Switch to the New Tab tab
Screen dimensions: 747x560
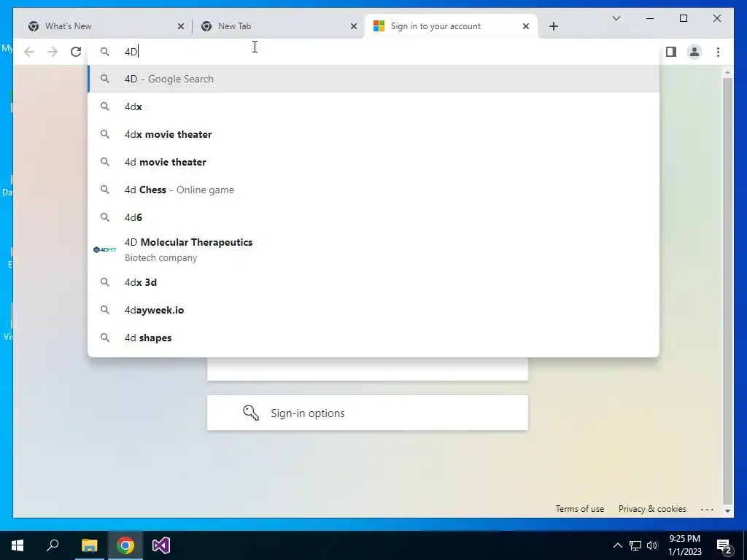[x=278, y=26]
